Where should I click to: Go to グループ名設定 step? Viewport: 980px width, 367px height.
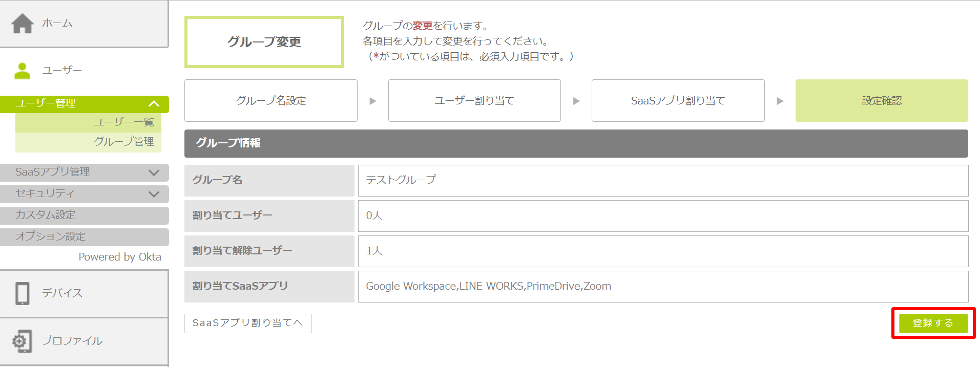tap(270, 101)
